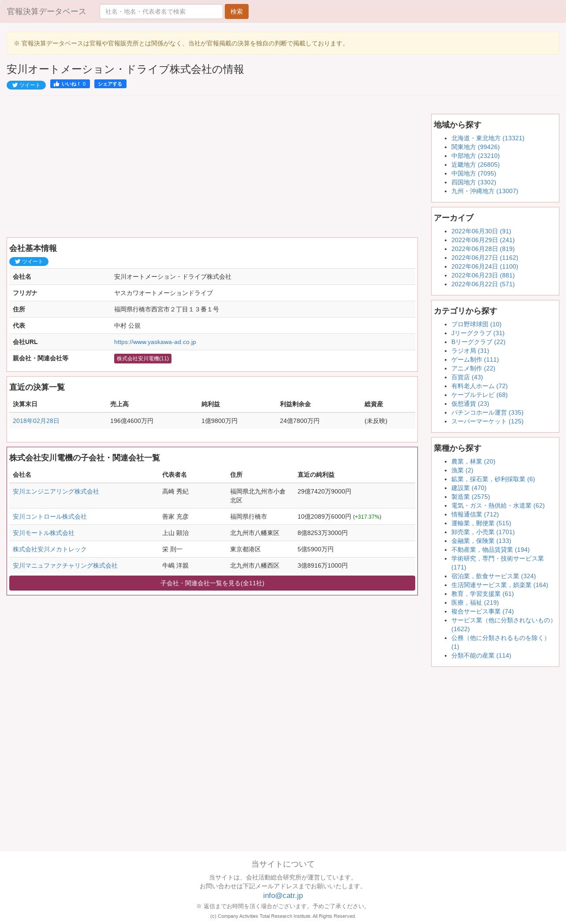This screenshot has height=924, width=566.
Task: Select category スーパーマーケット (125)
Action: pos(488,421)
